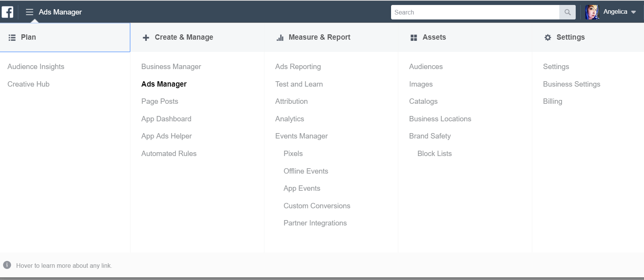Click 'Hover to learn more about any link' text
This screenshot has width=644, height=280.
point(64,266)
